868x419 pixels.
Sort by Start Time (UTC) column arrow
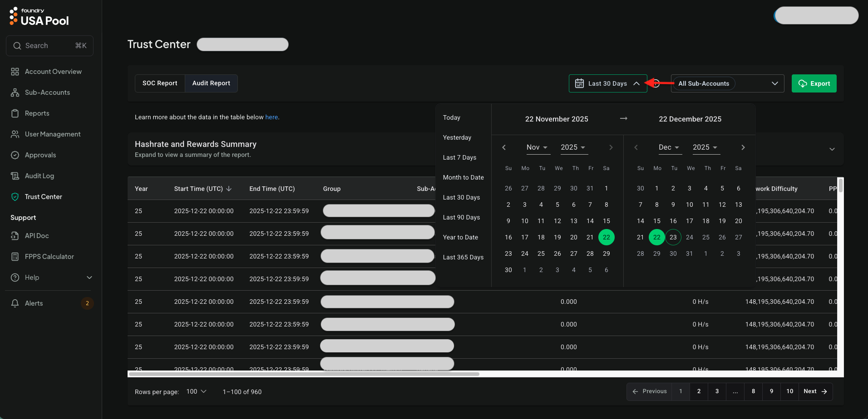point(229,189)
